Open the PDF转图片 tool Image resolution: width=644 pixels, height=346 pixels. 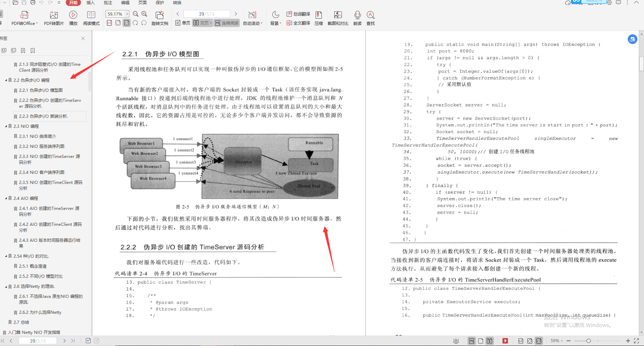pyautogui.click(x=53, y=18)
